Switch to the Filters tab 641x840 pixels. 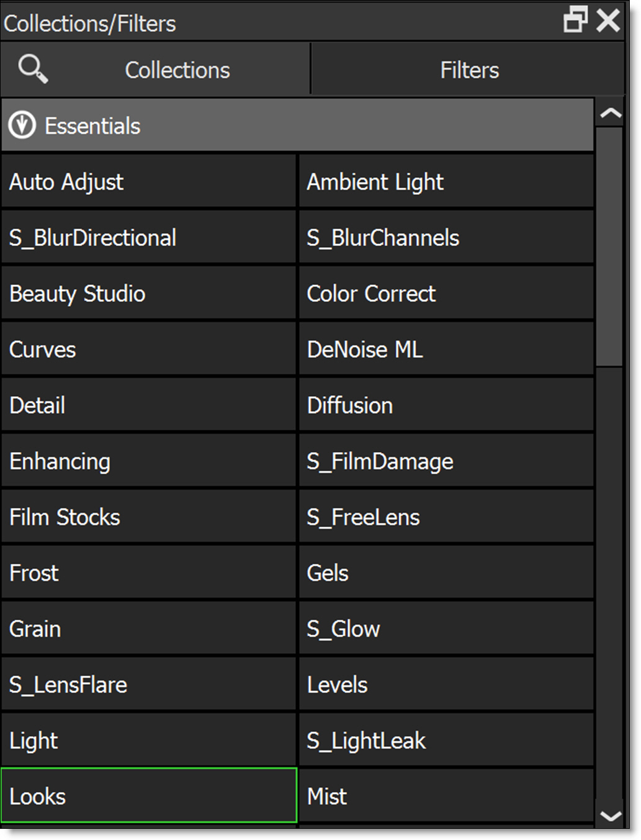point(469,70)
